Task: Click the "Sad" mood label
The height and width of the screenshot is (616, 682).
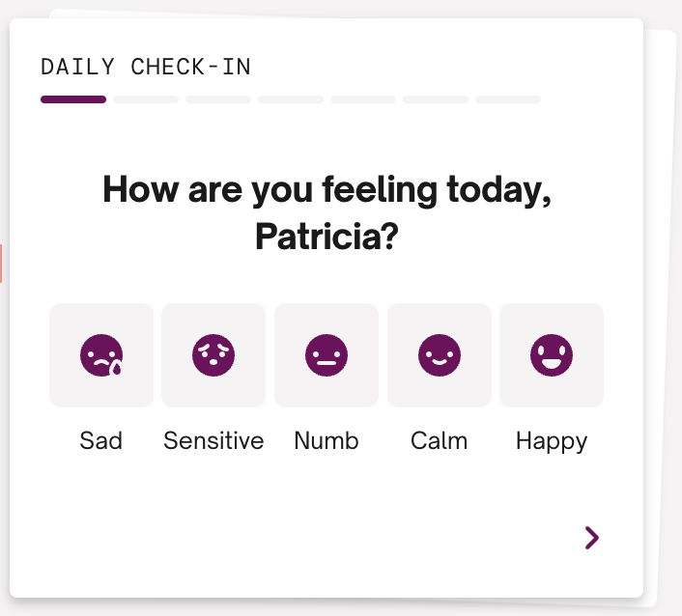Action: click(x=101, y=441)
